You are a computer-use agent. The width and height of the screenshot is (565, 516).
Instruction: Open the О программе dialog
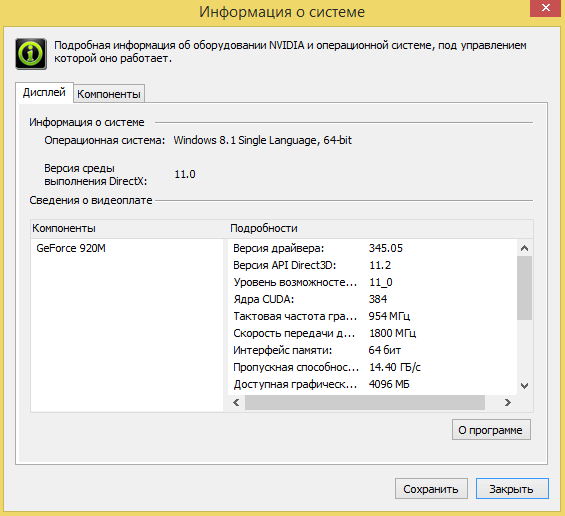(x=491, y=430)
